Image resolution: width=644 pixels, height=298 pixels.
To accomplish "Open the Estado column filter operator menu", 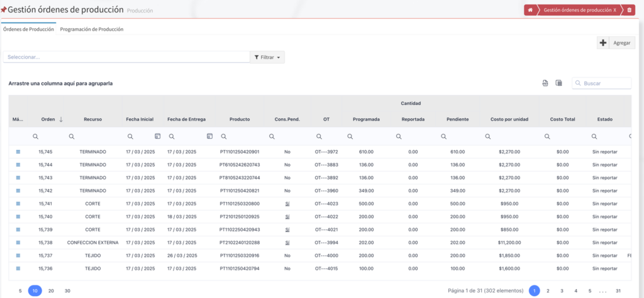I will tap(594, 136).
